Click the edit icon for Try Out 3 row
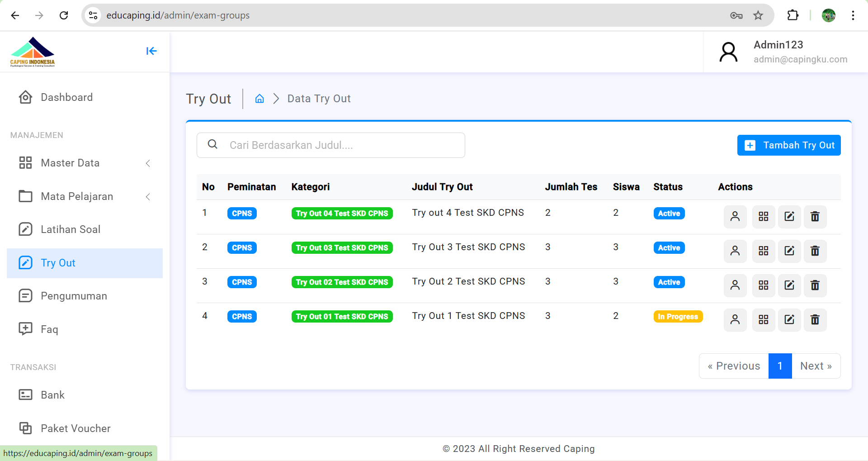 click(789, 251)
